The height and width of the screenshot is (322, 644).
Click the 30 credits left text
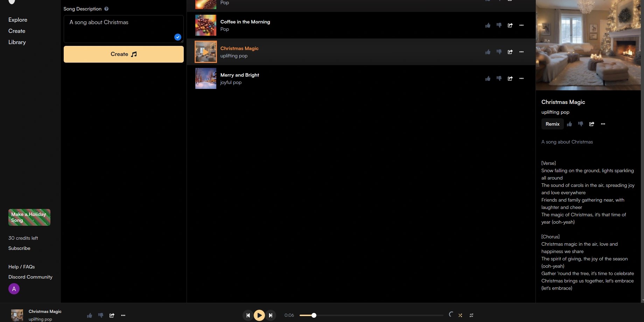[23, 238]
